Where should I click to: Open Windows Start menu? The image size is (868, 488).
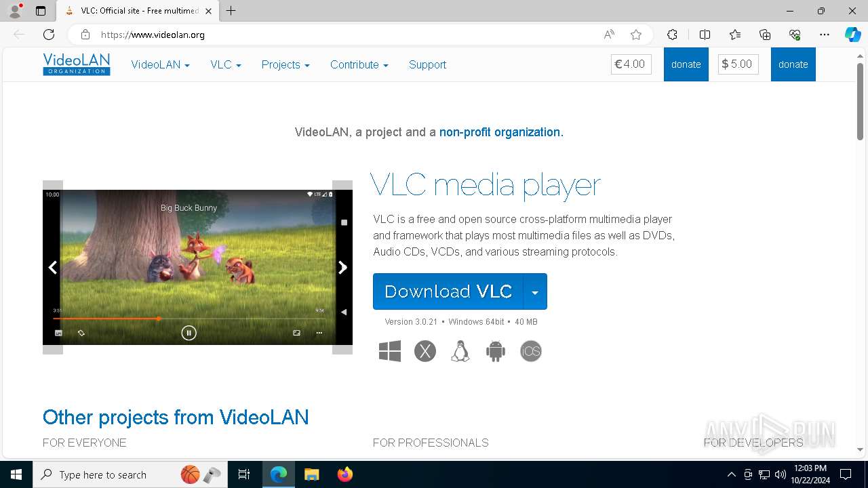tap(16, 474)
